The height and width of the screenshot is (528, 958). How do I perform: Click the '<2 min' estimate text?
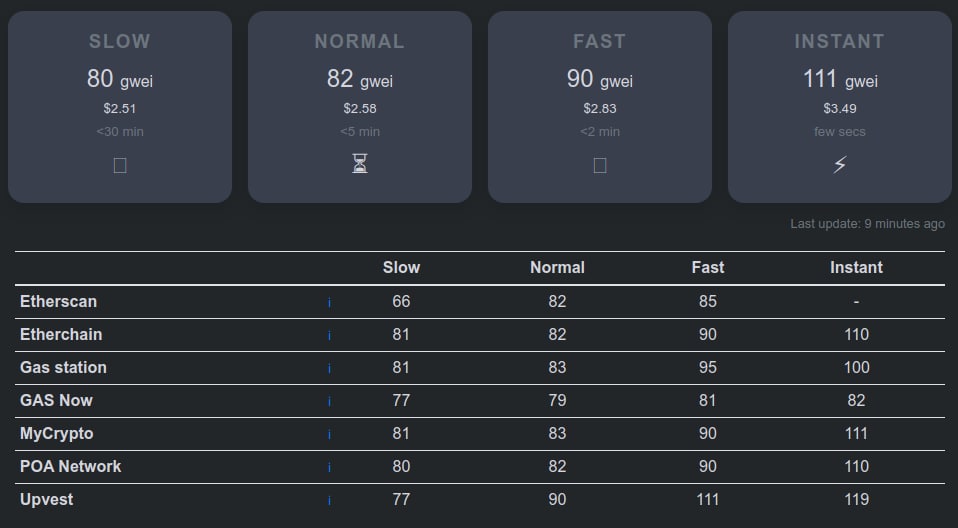(x=600, y=131)
